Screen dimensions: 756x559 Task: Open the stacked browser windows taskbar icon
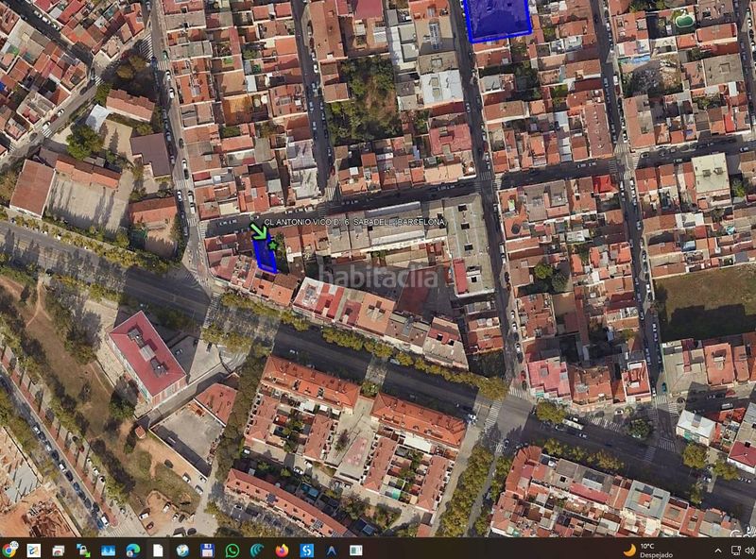(59, 550)
